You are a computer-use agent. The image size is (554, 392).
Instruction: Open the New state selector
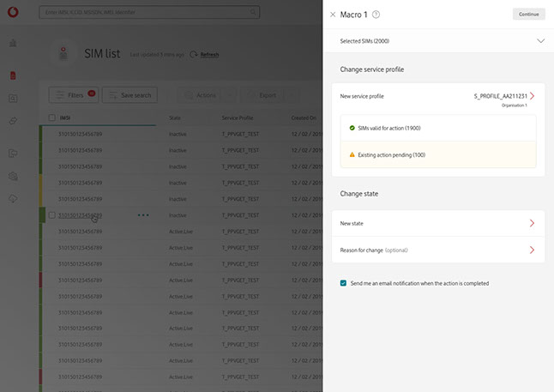[x=532, y=223]
